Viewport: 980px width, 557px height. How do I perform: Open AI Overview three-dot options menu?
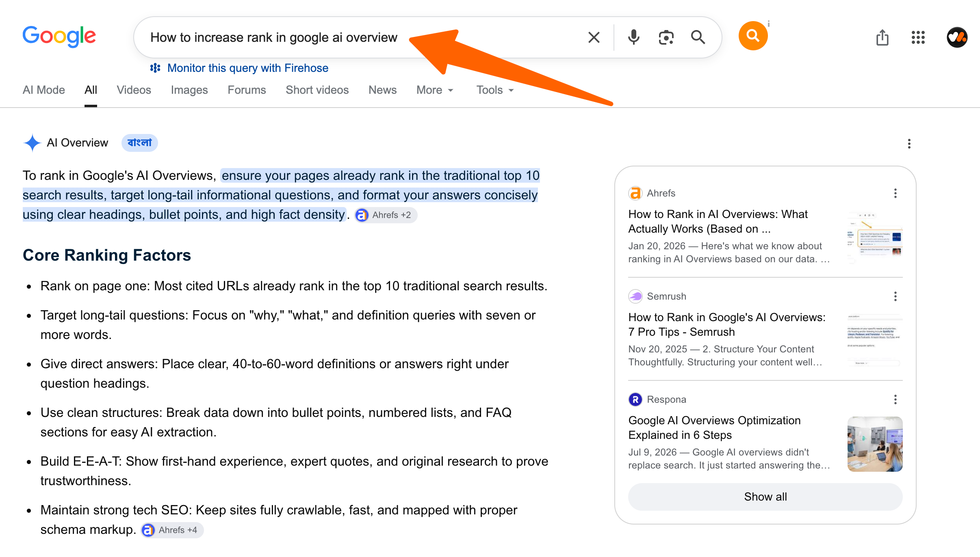[x=909, y=144]
